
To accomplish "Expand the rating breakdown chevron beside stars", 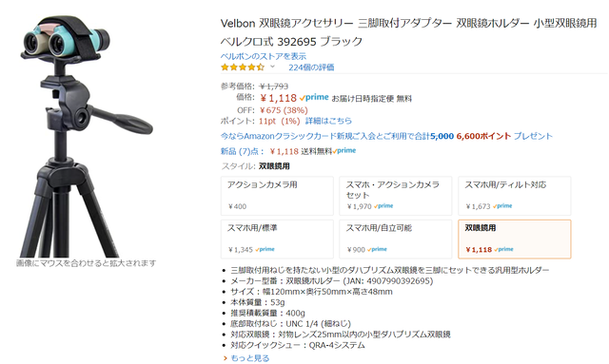I will click(273, 67).
